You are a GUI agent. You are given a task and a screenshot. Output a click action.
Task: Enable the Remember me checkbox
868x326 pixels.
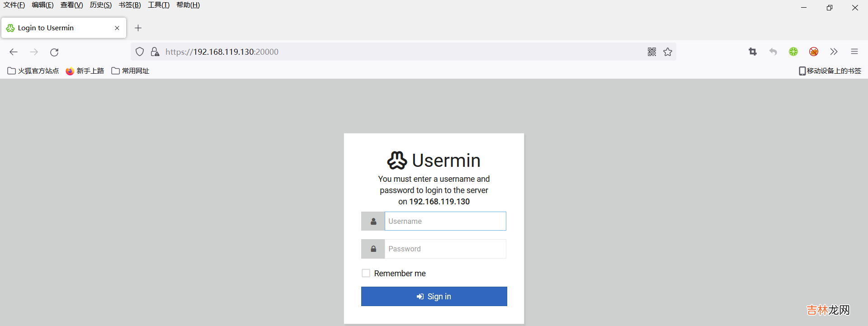[x=366, y=273]
